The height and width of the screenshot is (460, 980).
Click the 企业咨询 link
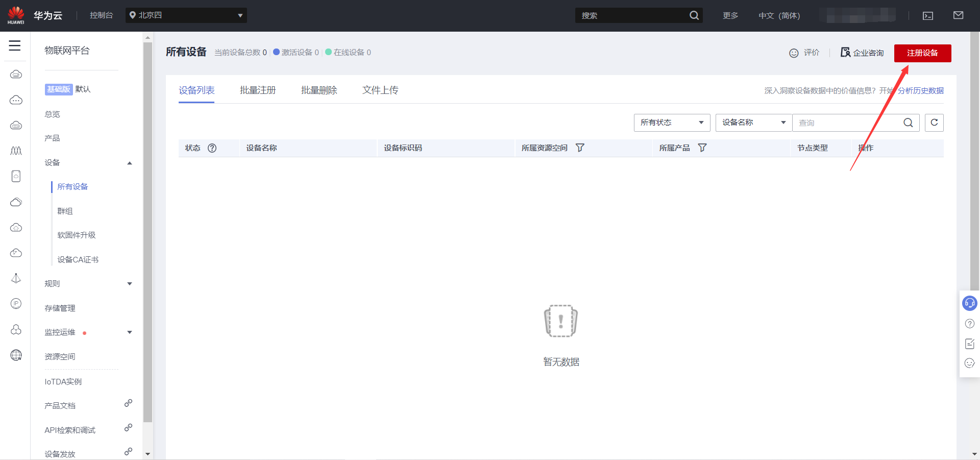tap(862, 53)
